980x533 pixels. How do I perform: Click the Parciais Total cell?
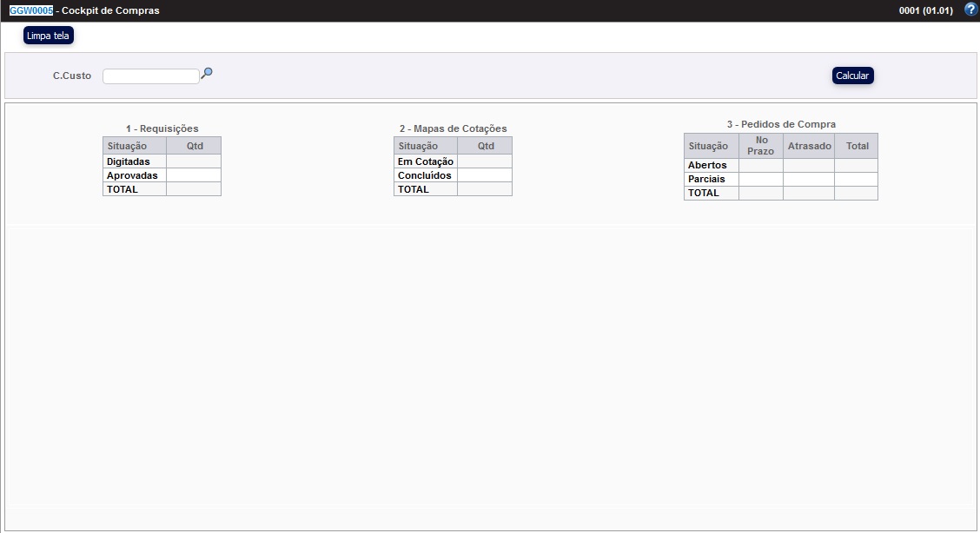[x=856, y=179]
